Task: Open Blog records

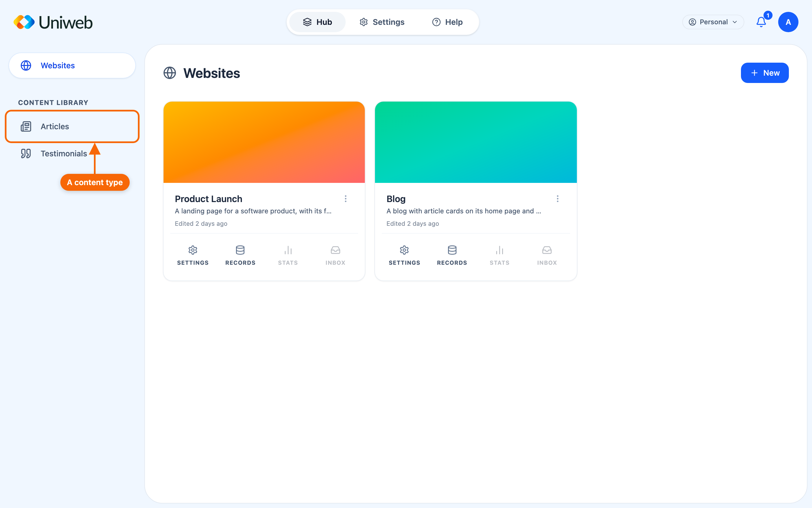Action: tap(452, 255)
